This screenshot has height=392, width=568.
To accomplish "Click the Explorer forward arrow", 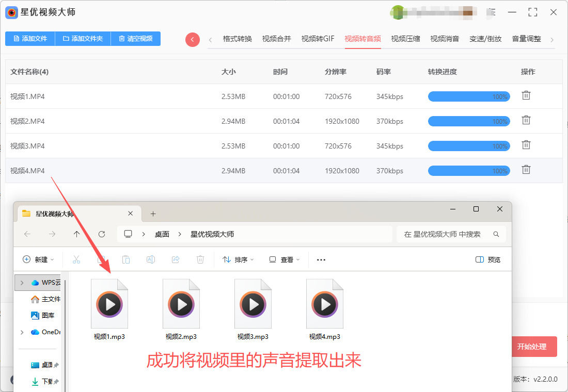I will [52, 234].
